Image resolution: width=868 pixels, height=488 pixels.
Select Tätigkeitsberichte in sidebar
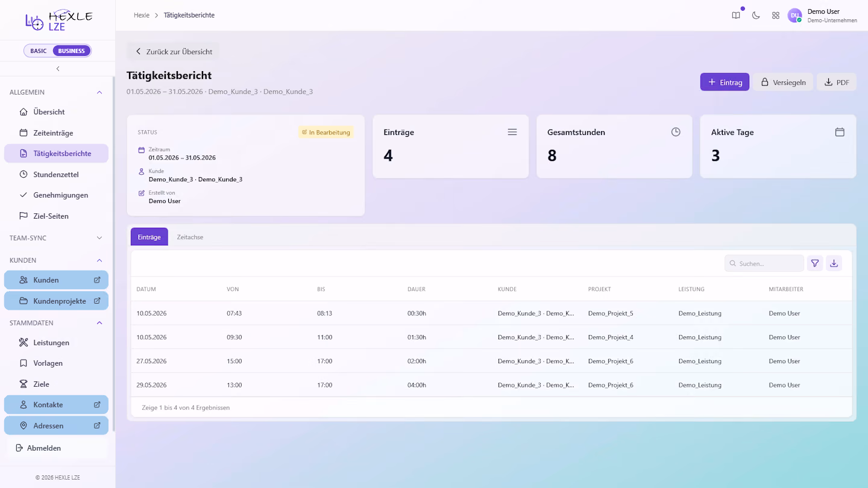(56, 154)
